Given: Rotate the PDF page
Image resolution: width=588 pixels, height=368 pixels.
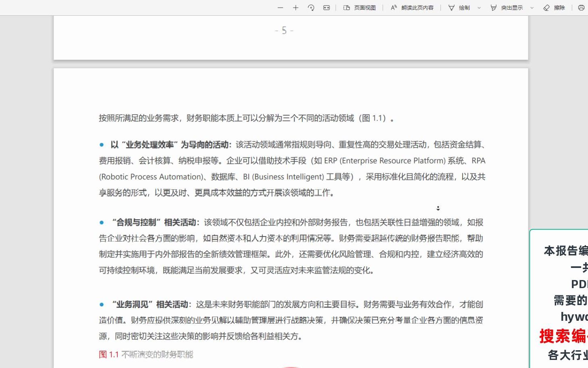Looking at the screenshot, I should [311, 8].
